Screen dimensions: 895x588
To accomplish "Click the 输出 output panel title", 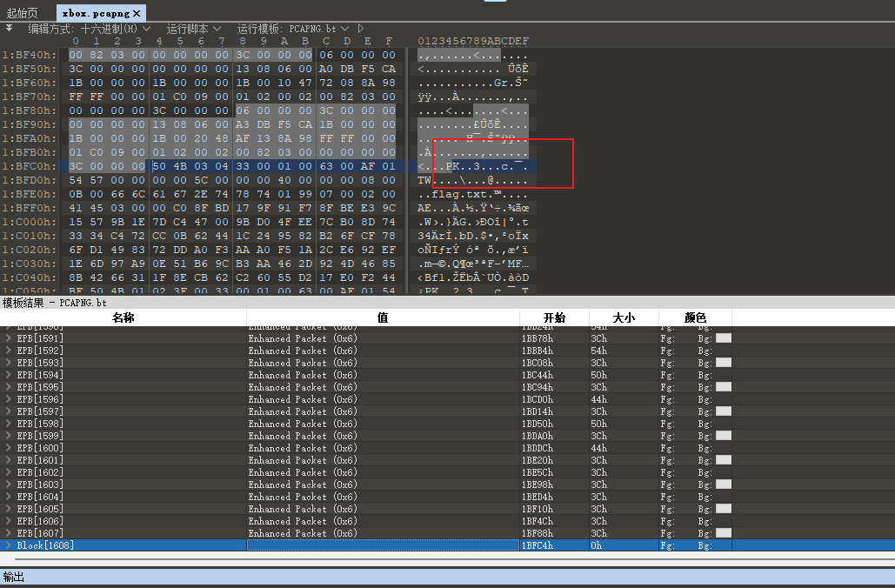I will click(x=14, y=577).
